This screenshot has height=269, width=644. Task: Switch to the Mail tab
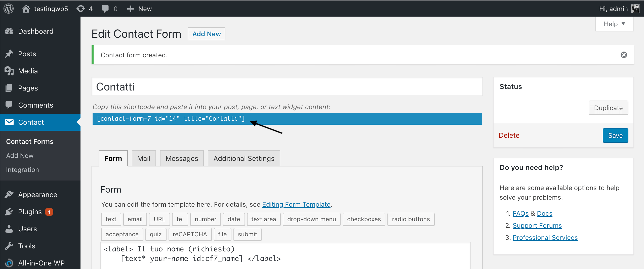coord(144,158)
